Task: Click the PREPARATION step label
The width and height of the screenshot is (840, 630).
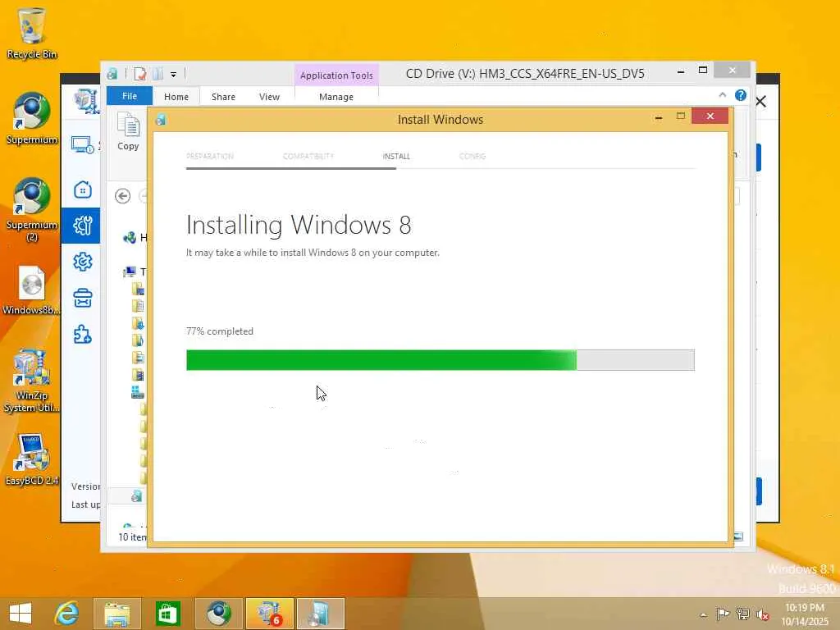Action: click(210, 156)
